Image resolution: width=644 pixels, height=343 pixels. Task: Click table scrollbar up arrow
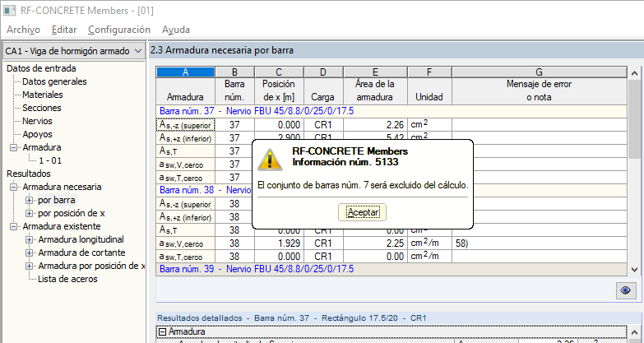point(635,73)
